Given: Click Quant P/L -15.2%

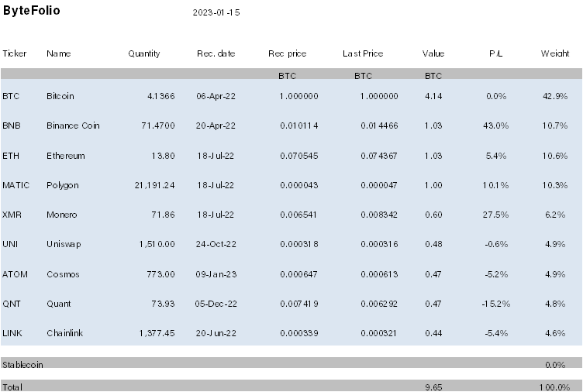Looking at the screenshot, I should [x=496, y=304].
